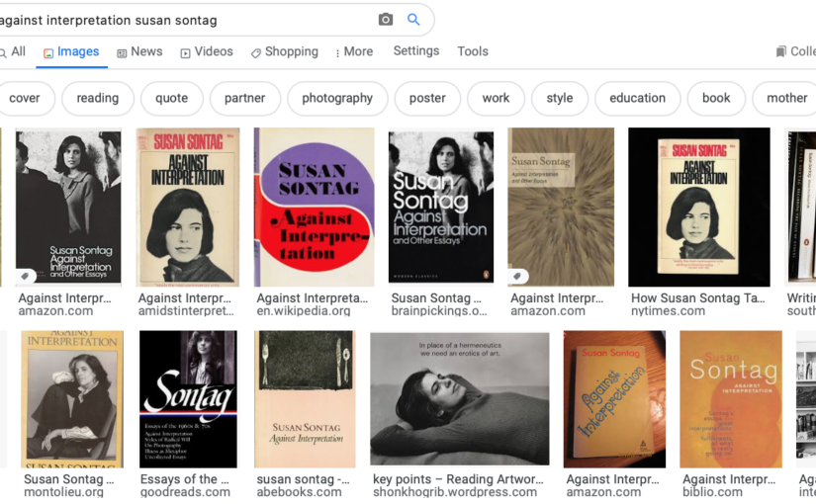Open the angled yellow Amazon paperback thumbnail
This screenshot has height=504, width=816.
coord(614,399)
